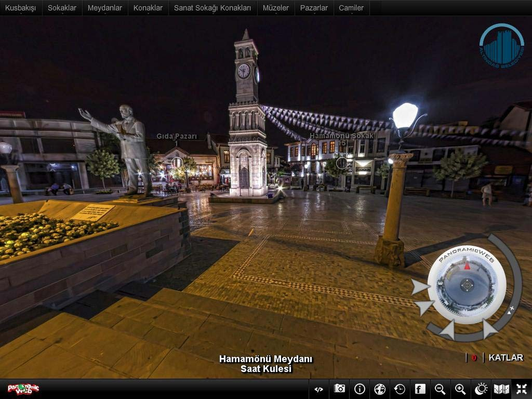Toggle the day/night view icon

point(481,389)
